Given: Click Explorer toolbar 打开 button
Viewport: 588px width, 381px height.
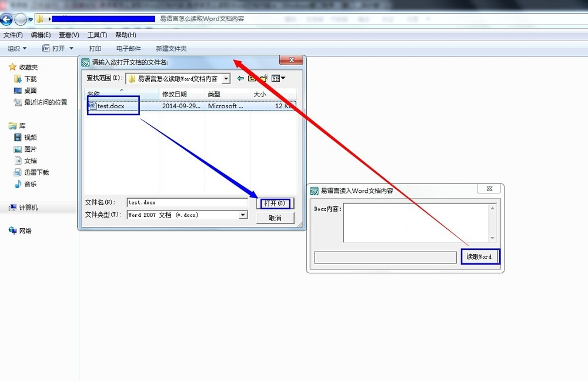Looking at the screenshot, I should (54, 48).
